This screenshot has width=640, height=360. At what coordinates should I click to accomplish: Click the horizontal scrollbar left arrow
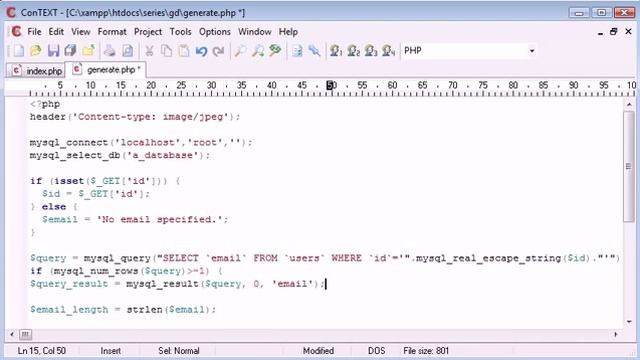click(x=12, y=335)
